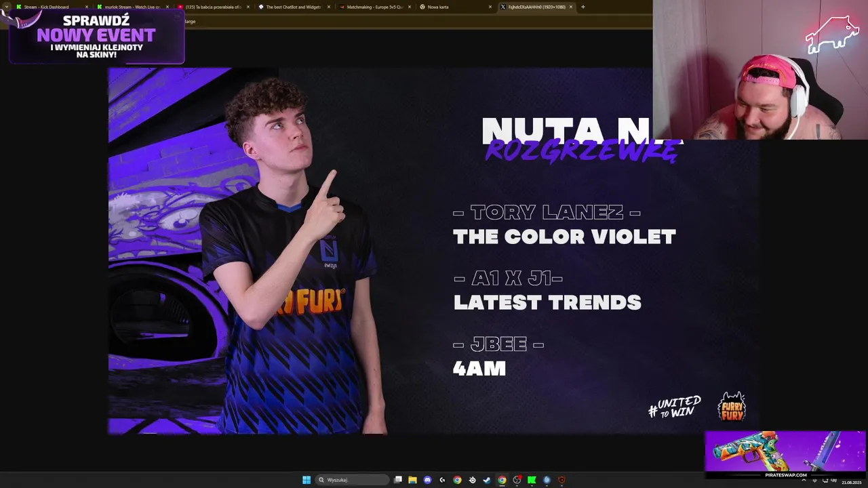Image resolution: width=868 pixels, height=488 pixels.
Task: Close the Nowa karta tab
Action: 490,7
